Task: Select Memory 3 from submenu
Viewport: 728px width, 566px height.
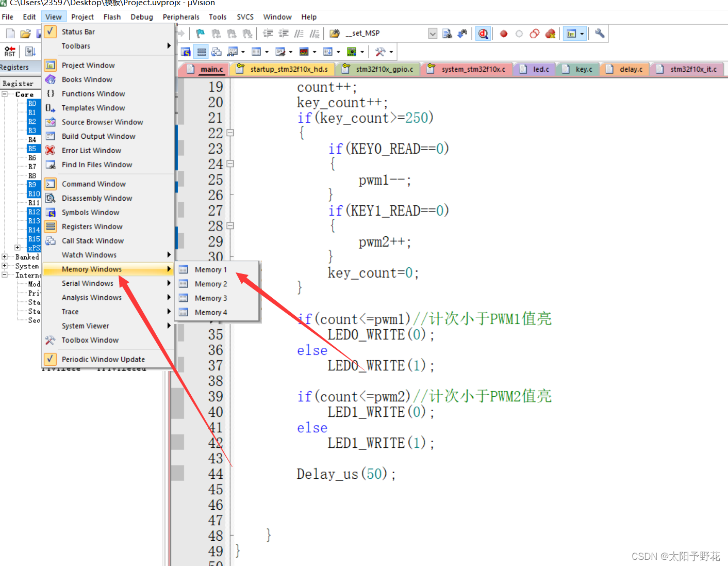Action: pyautogui.click(x=217, y=298)
